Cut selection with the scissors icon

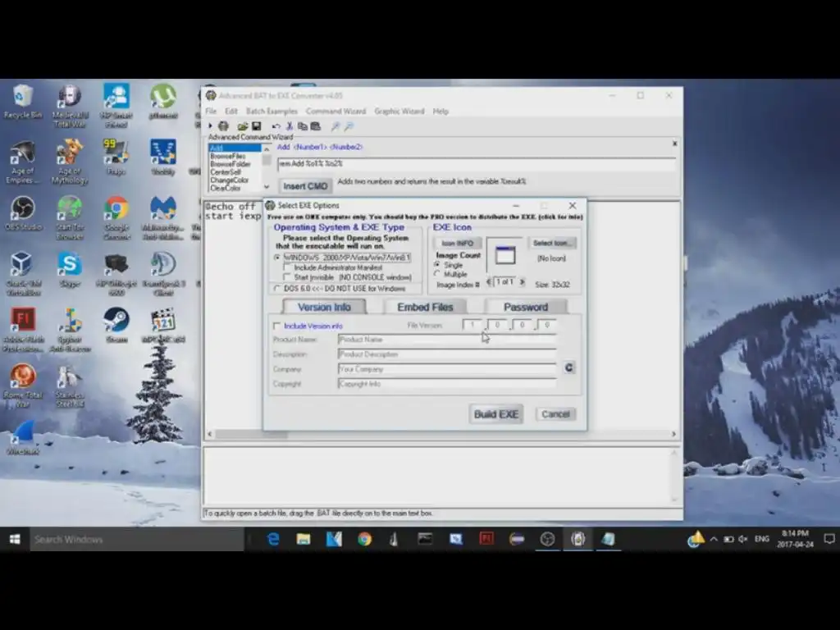290,126
